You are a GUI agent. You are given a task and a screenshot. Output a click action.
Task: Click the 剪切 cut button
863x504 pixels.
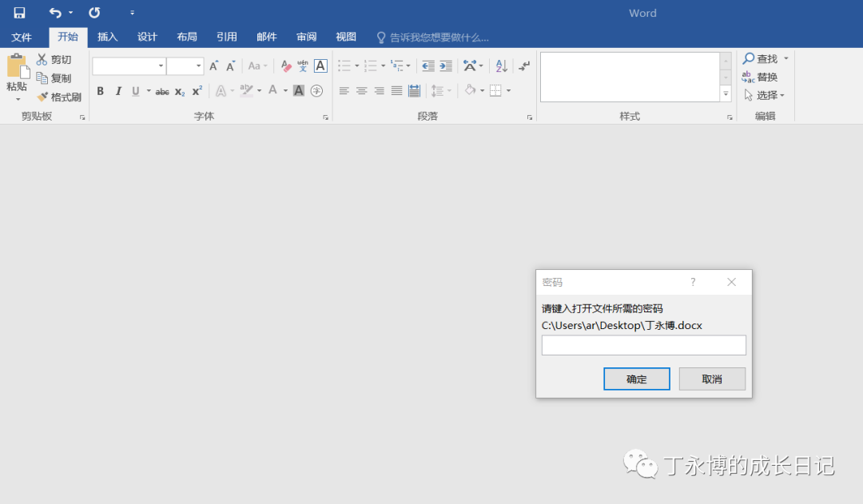tap(54, 59)
